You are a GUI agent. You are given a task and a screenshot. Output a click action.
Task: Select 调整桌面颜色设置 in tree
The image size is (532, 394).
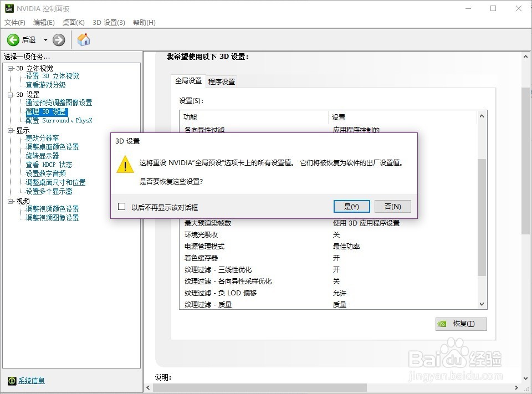click(x=52, y=147)
